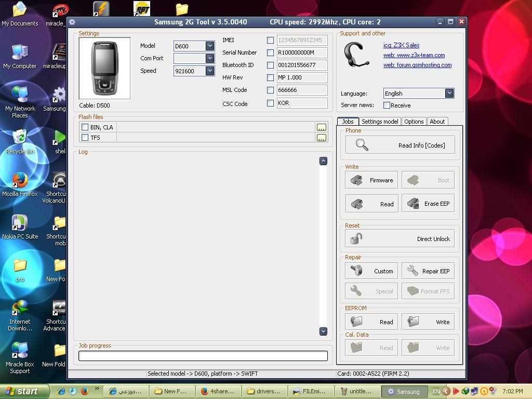This screenshot has width=532, height=399.
Task: Click Firefox quick launch icon in taskbar
Action: click(85, 391)
